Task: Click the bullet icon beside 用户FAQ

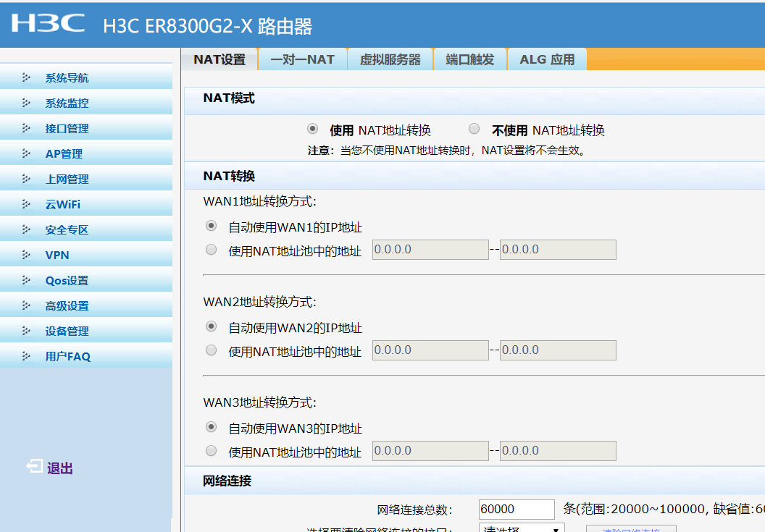Action: click(26, 356)
